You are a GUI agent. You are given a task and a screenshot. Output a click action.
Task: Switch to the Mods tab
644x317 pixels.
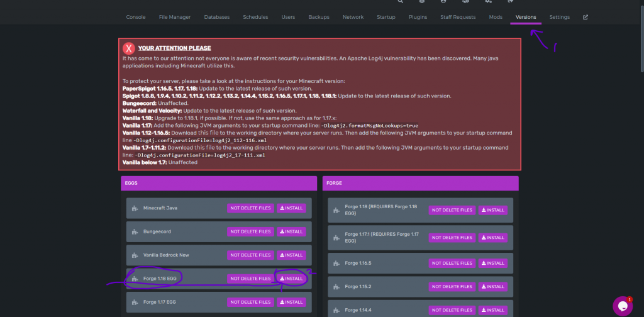click(496, 17)
